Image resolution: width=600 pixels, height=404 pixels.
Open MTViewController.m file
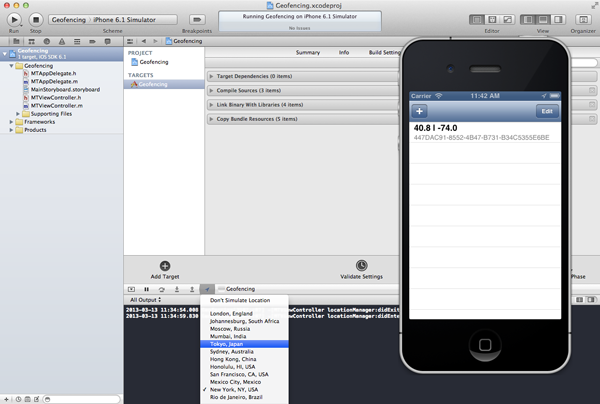(x=57, y=106)
